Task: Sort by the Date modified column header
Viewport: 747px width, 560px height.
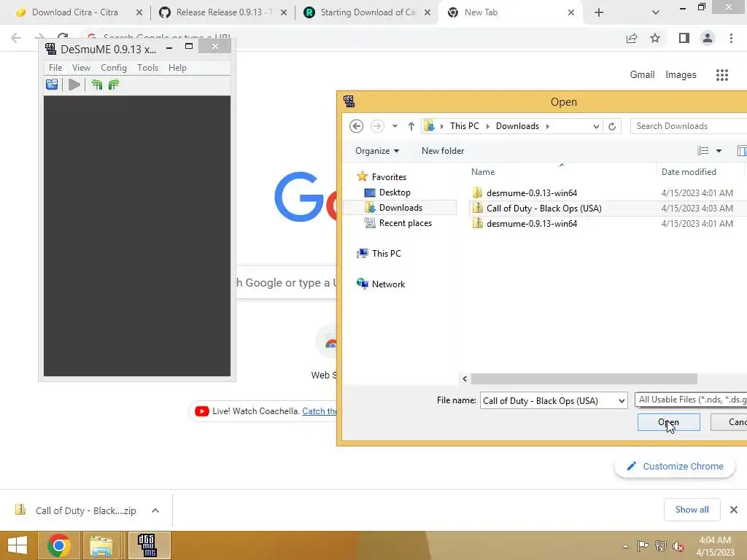Action: (x=689, y=172)
